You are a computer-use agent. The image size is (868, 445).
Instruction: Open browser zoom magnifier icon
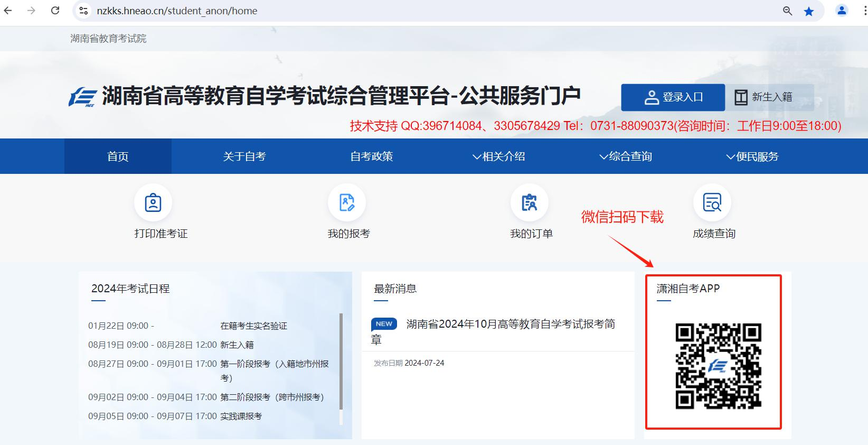coord(787,11)
